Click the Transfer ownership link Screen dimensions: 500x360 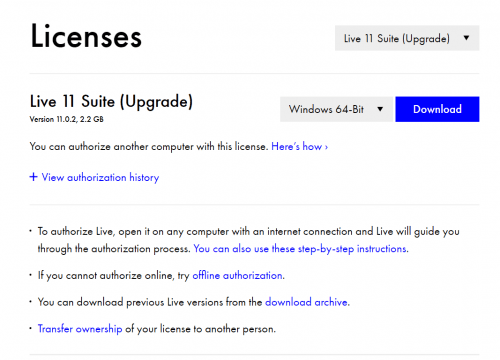click(x=80, y=329)
